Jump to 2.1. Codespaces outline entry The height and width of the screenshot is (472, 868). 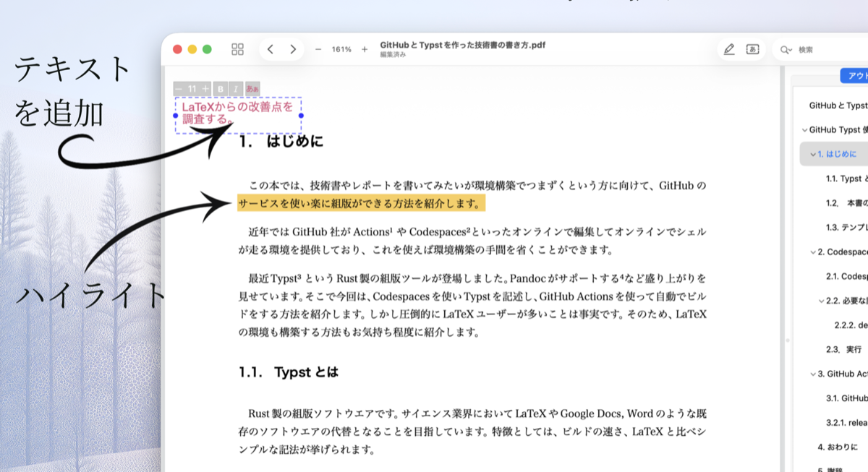846,277
